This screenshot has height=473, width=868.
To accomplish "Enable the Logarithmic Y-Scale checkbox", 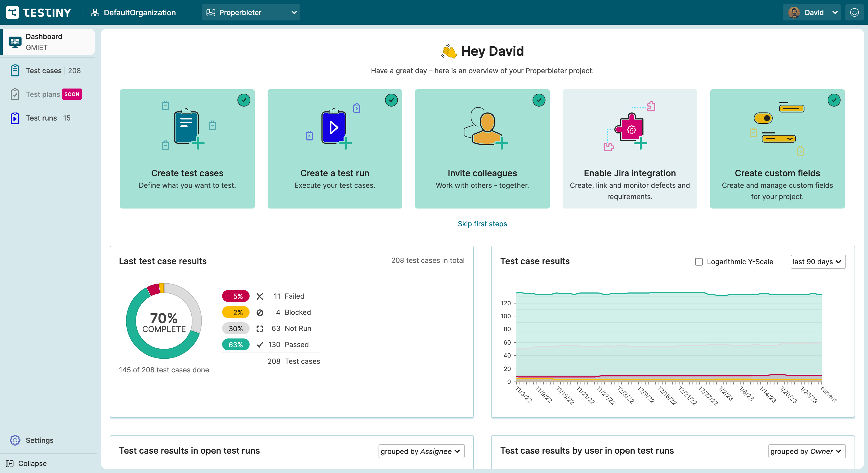I will click(698, 262).
